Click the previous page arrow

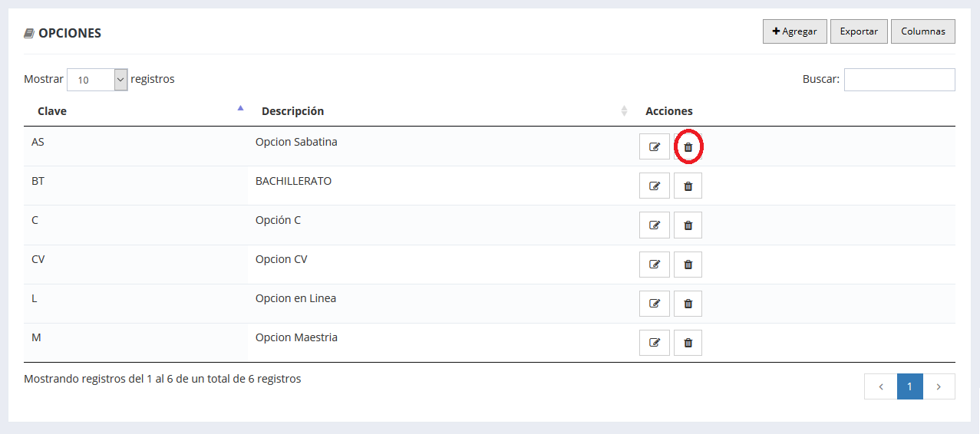tap(881, 386)
